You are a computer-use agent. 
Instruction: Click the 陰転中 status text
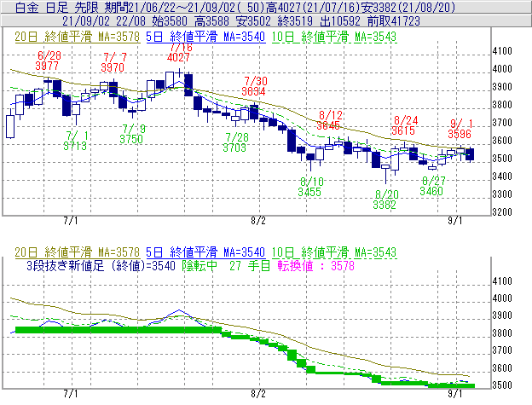point(199,265)
